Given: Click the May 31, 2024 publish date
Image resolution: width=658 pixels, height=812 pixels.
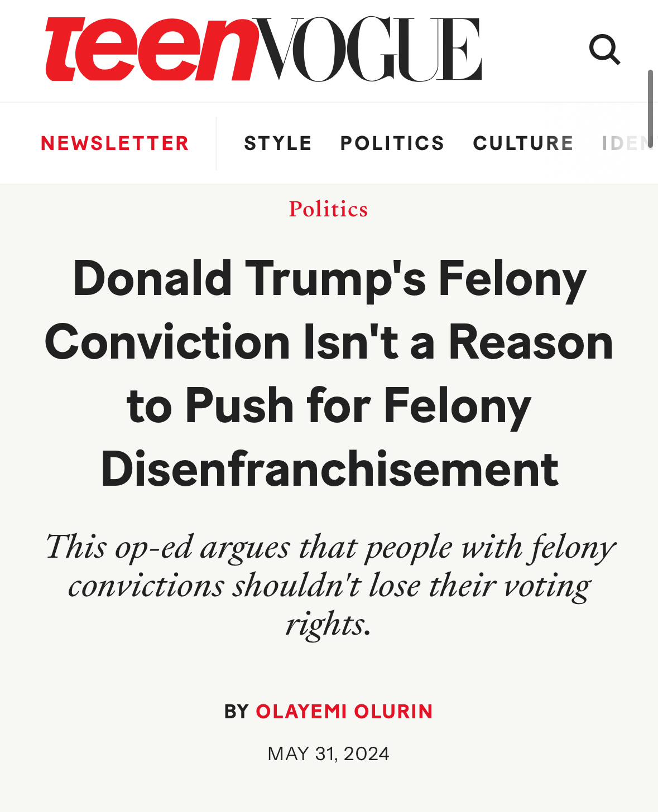Looking at the screenshot, I should [x=328, y=754].
